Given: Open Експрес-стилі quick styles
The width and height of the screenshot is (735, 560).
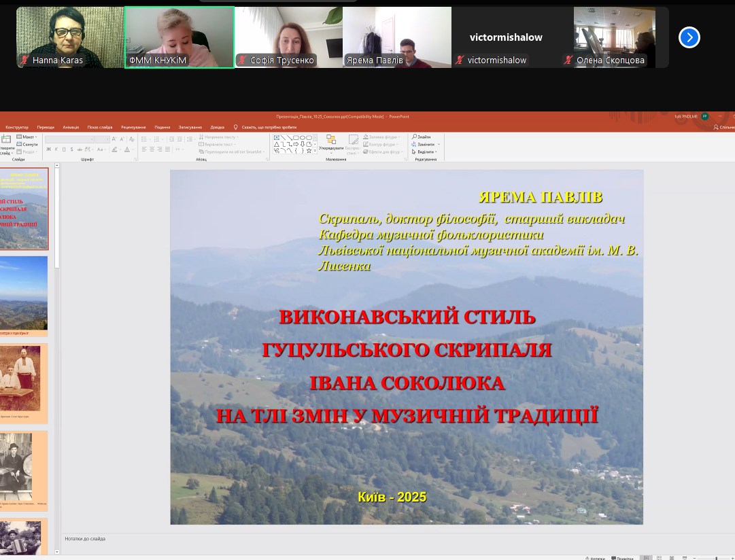Looking at the screenshot, I should pos(353,144).
